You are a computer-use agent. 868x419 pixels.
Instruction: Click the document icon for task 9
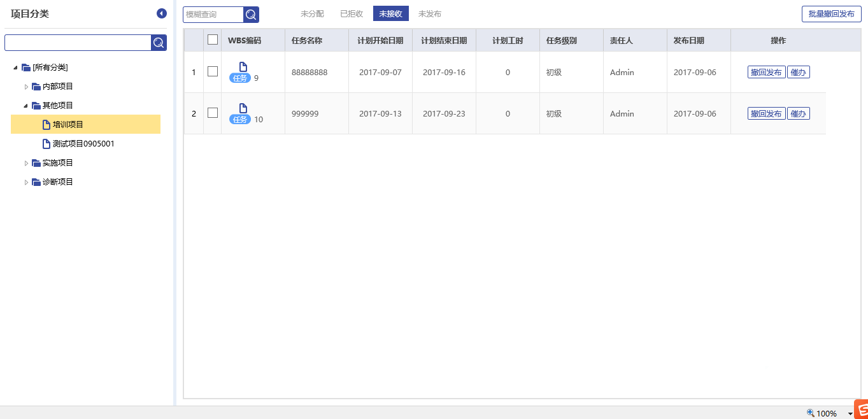coord(243,67)
